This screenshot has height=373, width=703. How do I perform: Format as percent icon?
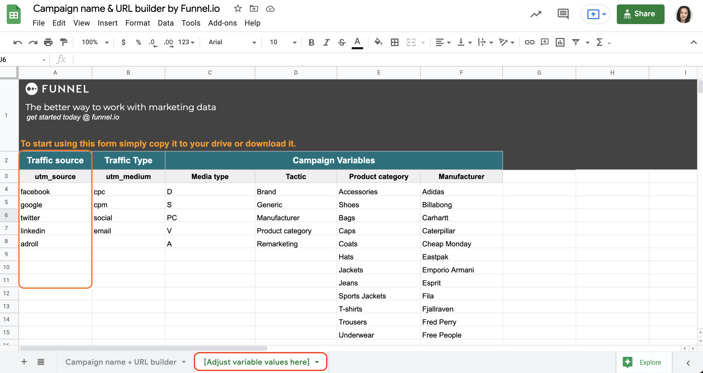(138, 43)
